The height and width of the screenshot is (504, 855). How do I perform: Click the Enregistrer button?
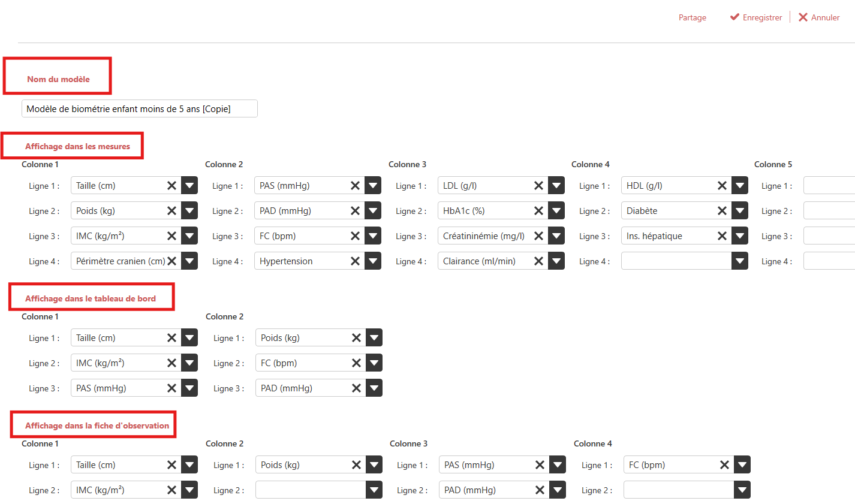(756, 17)
